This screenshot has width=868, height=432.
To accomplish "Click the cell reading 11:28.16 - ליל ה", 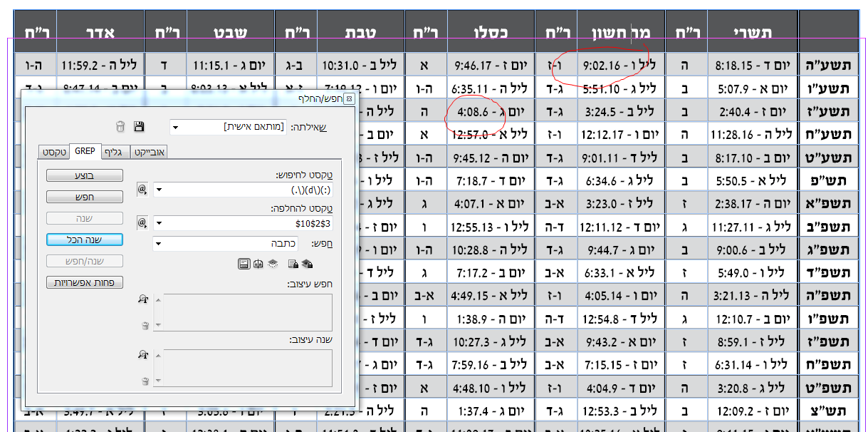I will tap(753, 134).
